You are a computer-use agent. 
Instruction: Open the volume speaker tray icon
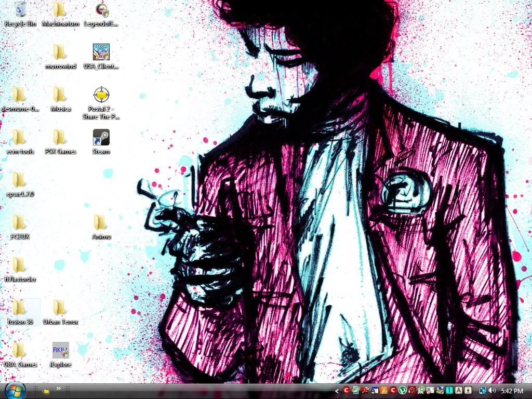click(493, 391)
